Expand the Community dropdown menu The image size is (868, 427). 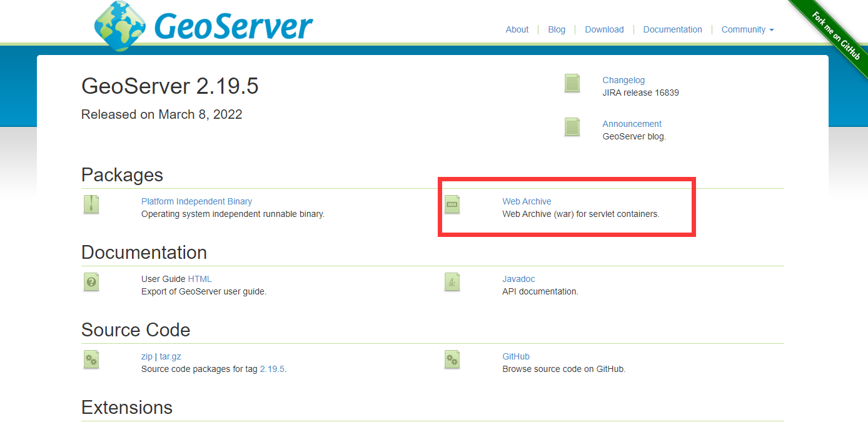pyautogui.click(x=747, y=29)
